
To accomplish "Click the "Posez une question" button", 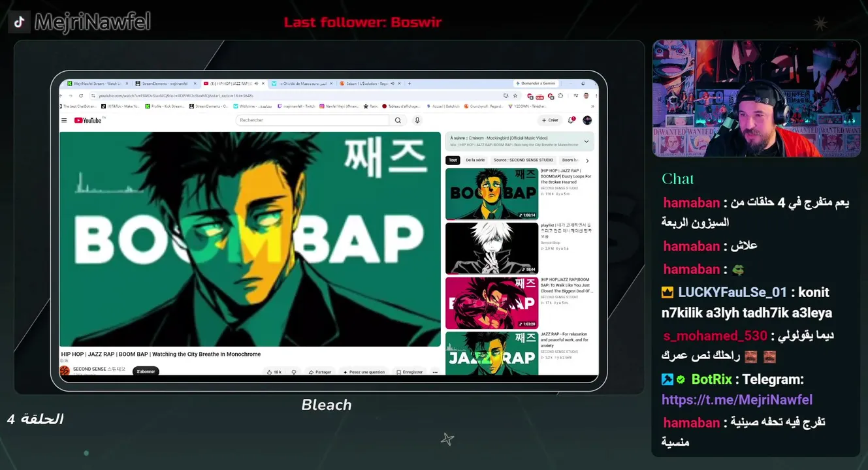I will coord(364,372).
